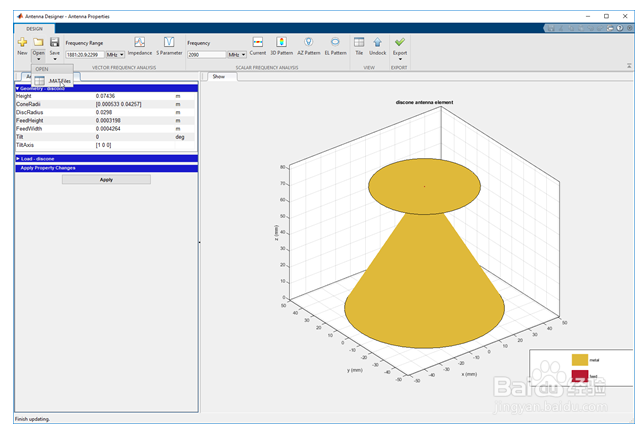Click the Export checkmark icon

[400, 42]
